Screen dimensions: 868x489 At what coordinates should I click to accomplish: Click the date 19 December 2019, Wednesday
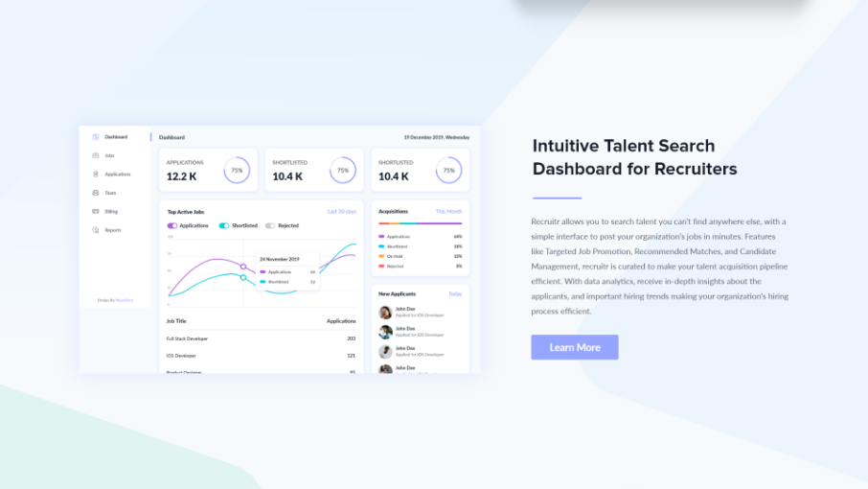coord(436,137)
